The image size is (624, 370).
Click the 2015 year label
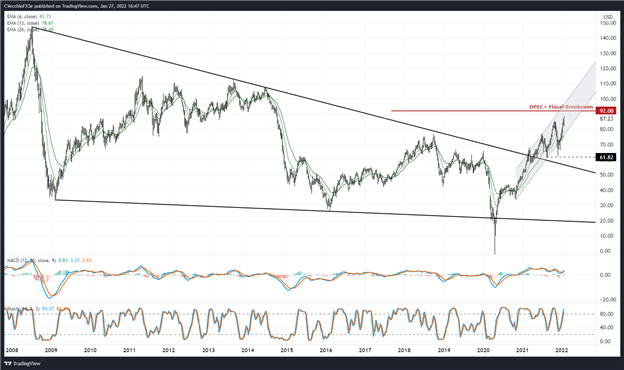pyautogui.click(x=287, y=351)
